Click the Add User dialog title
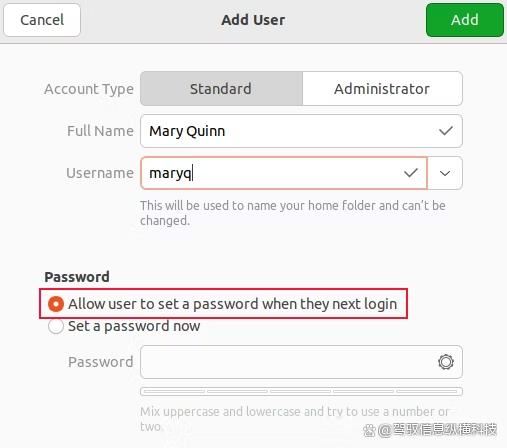 tap(253, 20)
